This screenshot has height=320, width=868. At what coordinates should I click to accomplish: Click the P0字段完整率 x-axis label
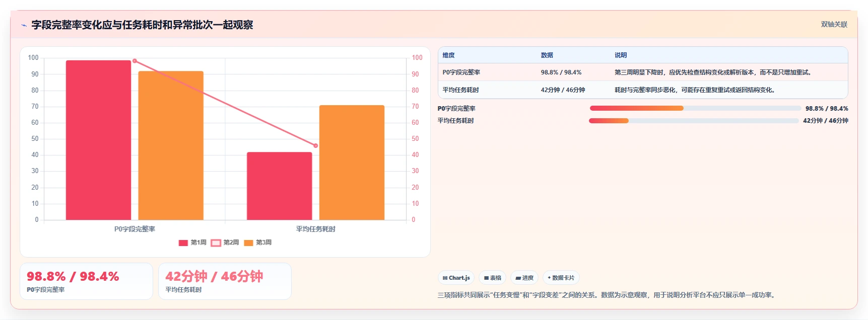tap(135, 229)
